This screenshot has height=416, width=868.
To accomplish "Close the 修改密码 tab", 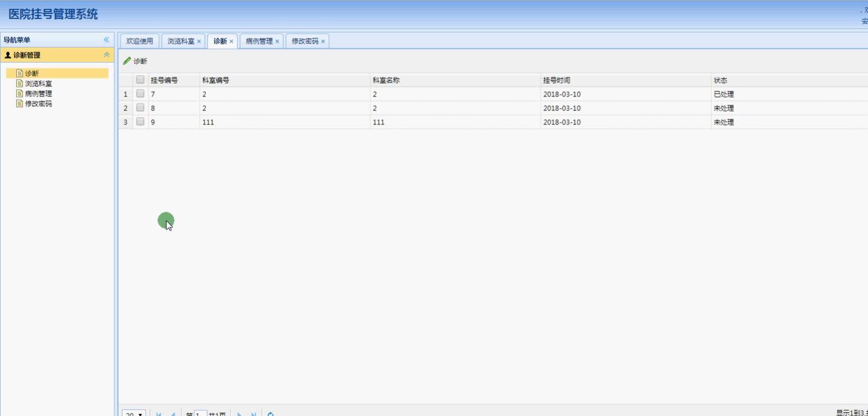I will [323, 41].
